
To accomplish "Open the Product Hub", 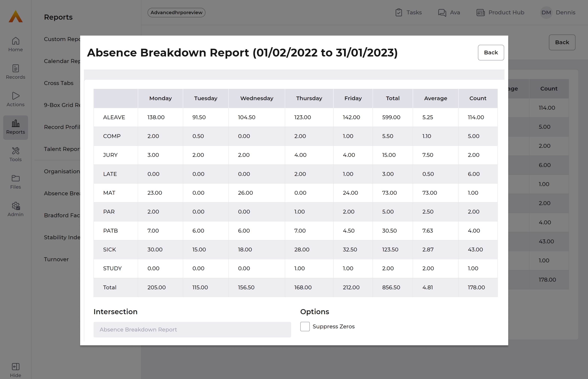I will click(x=500, y=12).
